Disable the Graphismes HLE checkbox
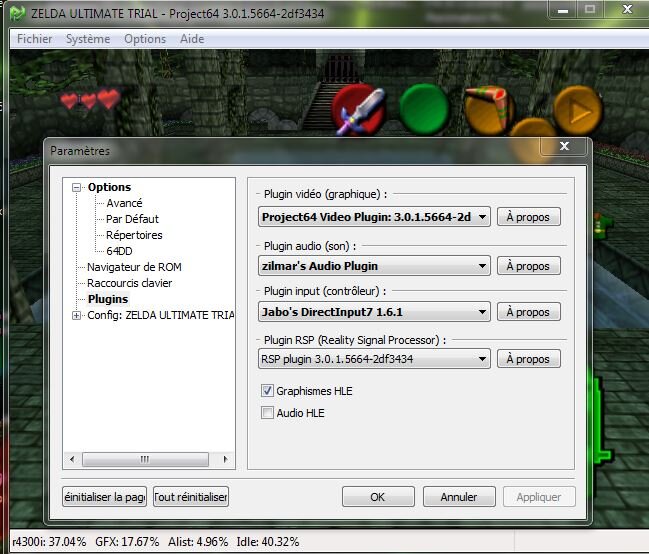This screenshot has height=554, width=649. [267, 391]
